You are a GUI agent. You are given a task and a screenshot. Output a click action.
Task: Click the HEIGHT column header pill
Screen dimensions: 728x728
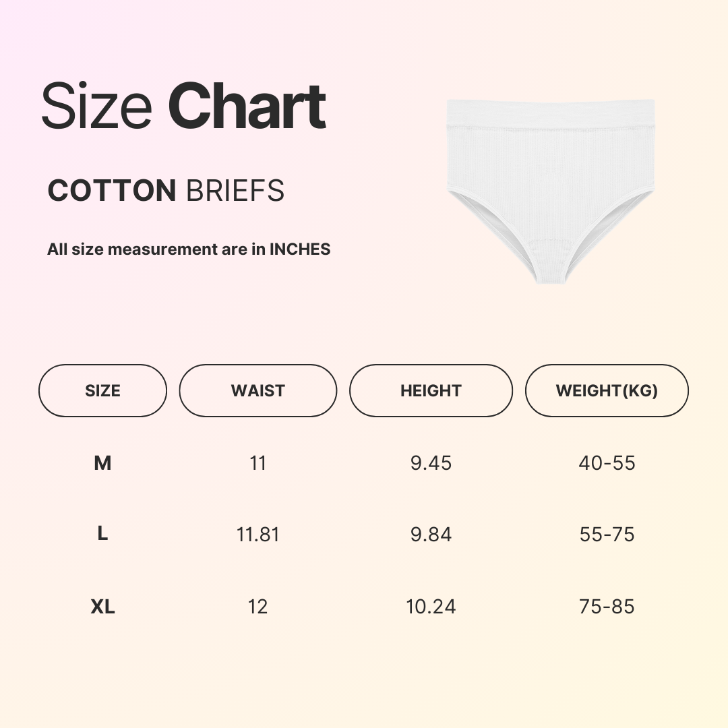tap(431, 391)
